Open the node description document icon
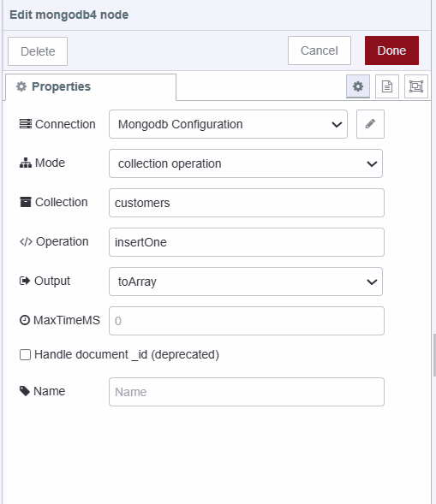 click(387, 86)
